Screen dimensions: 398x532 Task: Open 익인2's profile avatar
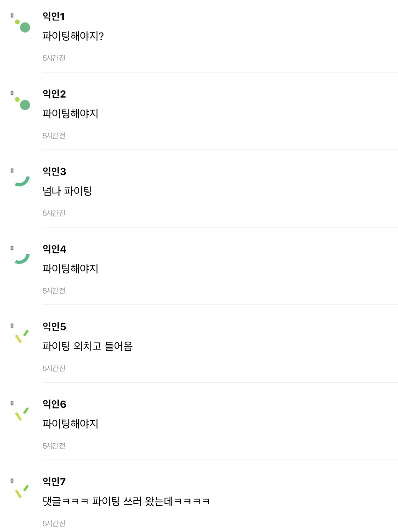coord(23,103)
